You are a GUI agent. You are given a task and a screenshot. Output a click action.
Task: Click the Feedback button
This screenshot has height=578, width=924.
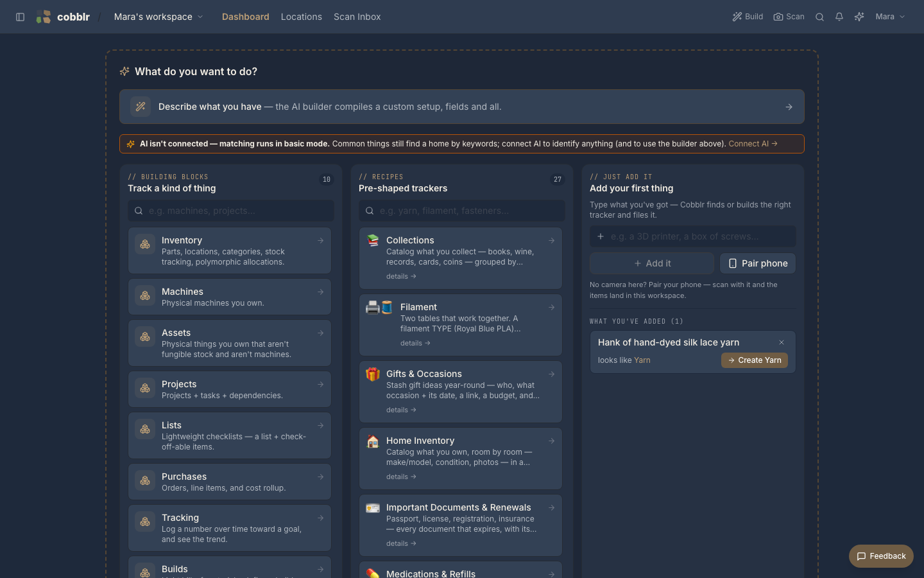(881, 556)
